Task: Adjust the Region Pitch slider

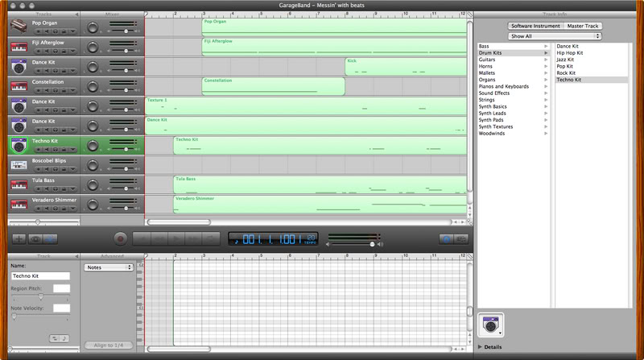Action: [x=41, y=296]
